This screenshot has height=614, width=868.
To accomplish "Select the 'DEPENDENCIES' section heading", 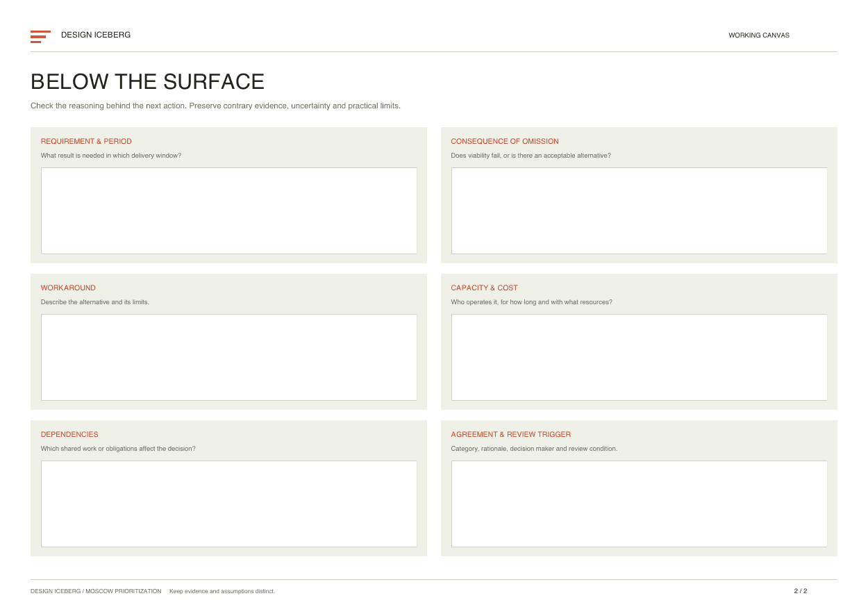I will point(69,434).
